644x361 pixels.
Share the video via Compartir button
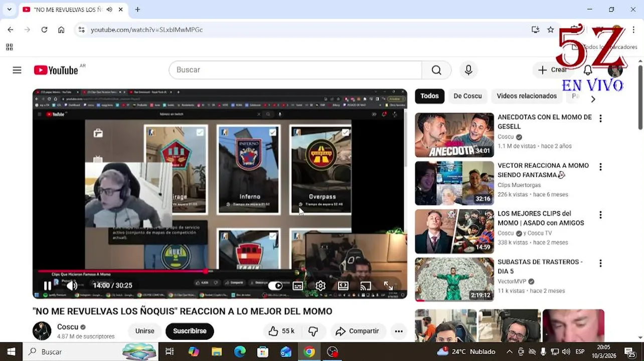[x=358, y=331]
